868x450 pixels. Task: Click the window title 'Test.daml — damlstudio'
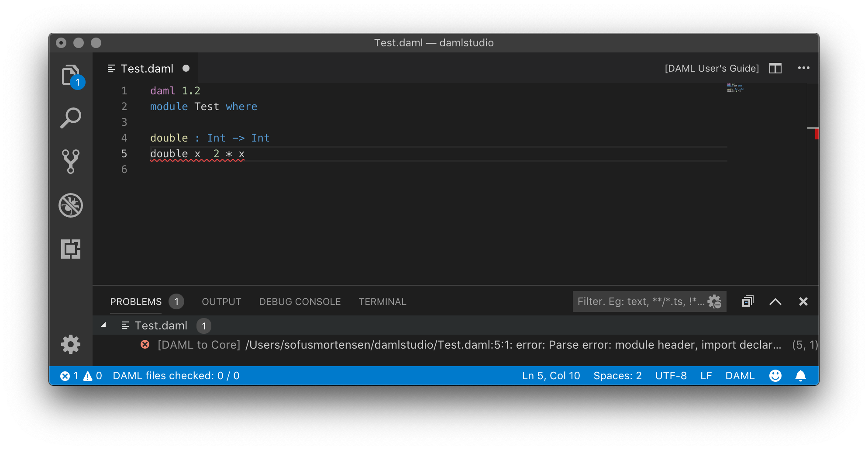[434, 43]
